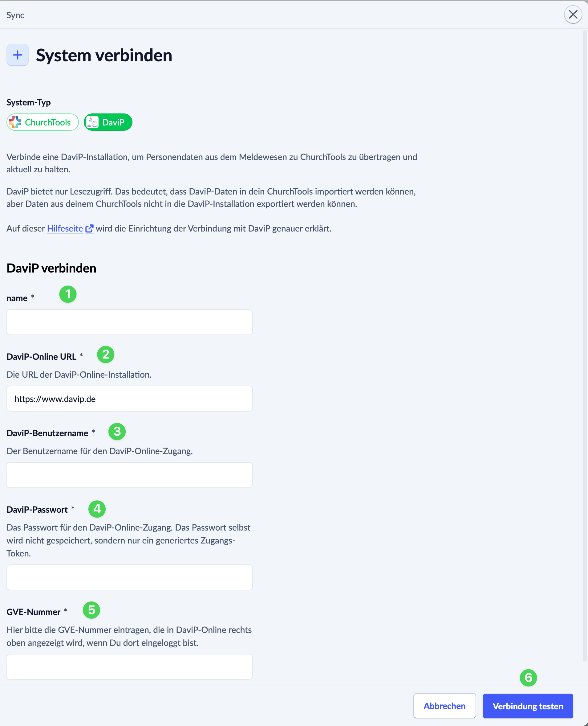Click the green number 4 badge
Image resolution: width=588 pixels, height=726 pixels.
pos(97,509)
